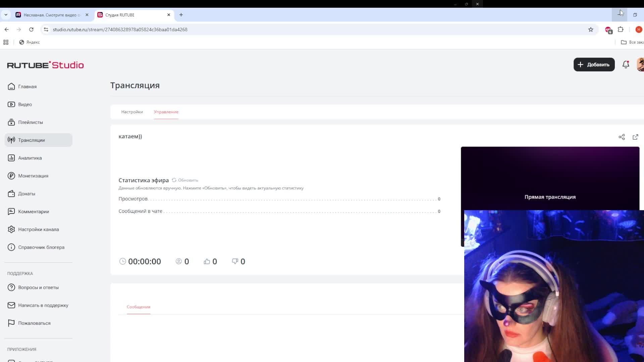Open the Сообщения tab in the chat

pos(138,307)
